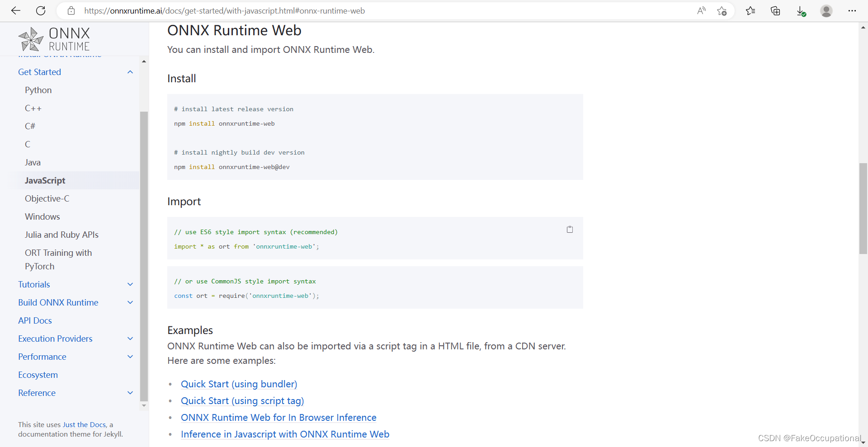The width and height of the screenshot is (868, 447).
Task: Select the Java sidebar item
Action: [x=33, y=162]
